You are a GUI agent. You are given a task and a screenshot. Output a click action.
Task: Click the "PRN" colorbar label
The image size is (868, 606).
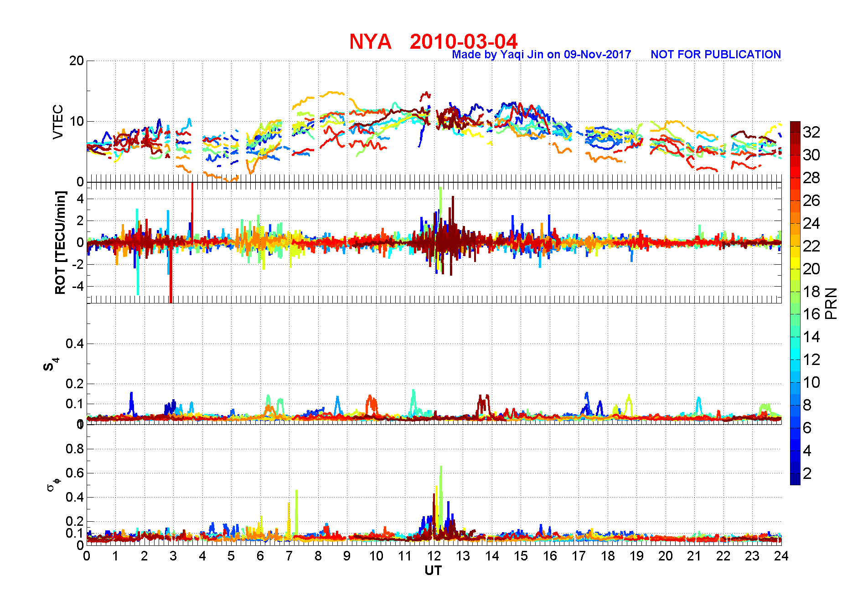[x=831, y=303]
